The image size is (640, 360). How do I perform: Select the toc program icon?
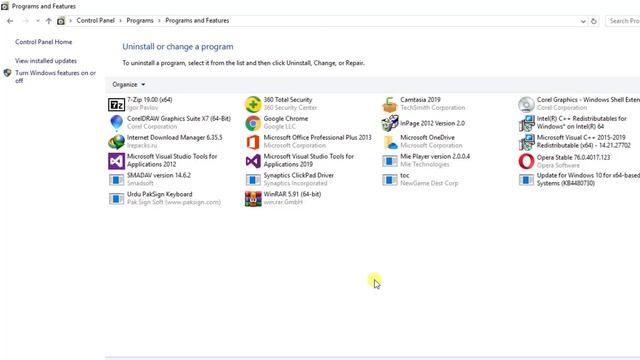point(390,180)
